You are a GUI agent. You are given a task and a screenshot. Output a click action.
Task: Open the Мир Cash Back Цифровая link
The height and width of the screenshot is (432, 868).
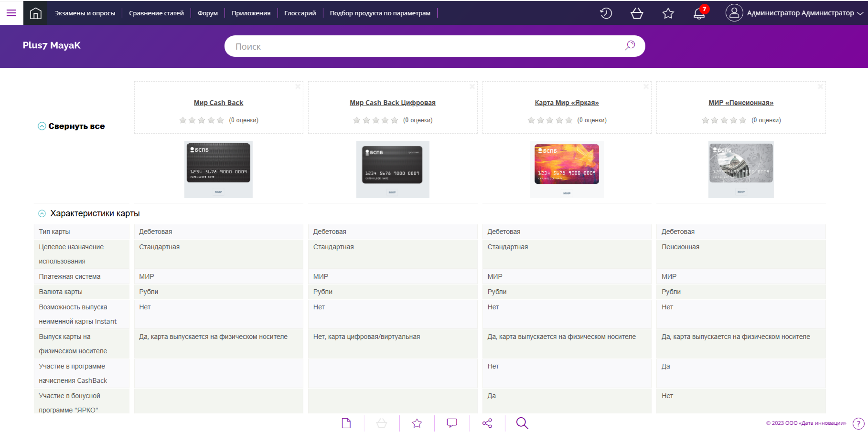[392, 103]
